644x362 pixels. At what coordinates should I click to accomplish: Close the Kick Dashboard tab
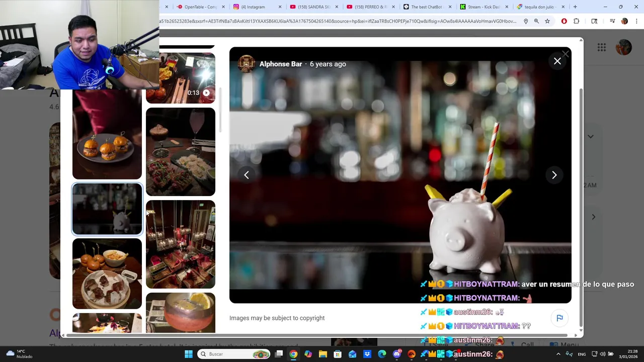[x=507, y=7]
